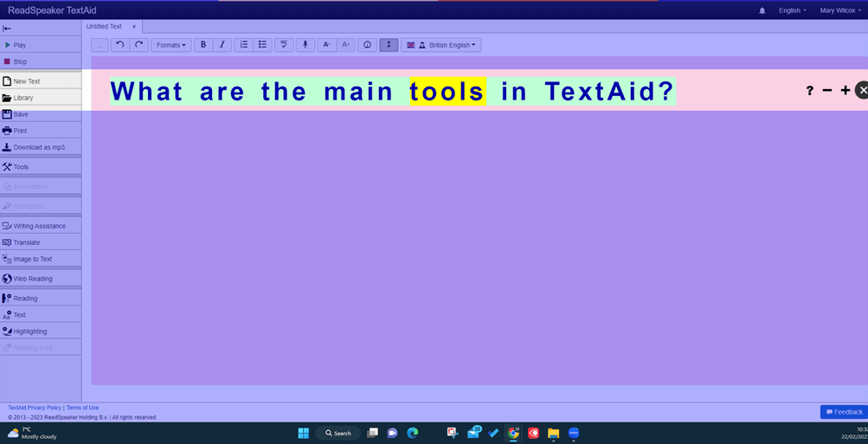
Task: Activate microphone dictation button
Action: pos(305,45)
